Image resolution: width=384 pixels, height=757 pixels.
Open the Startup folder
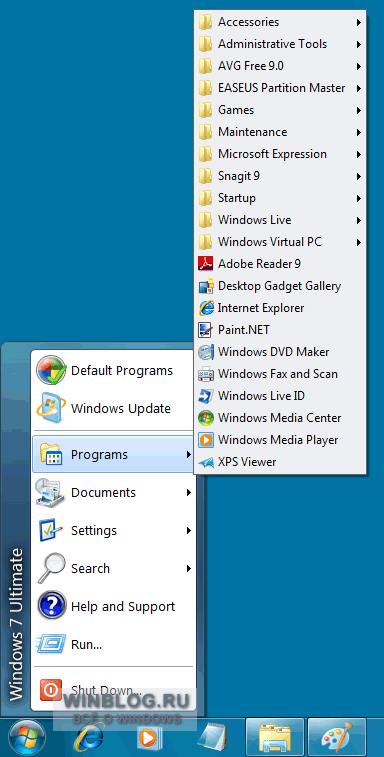point(280,198)
